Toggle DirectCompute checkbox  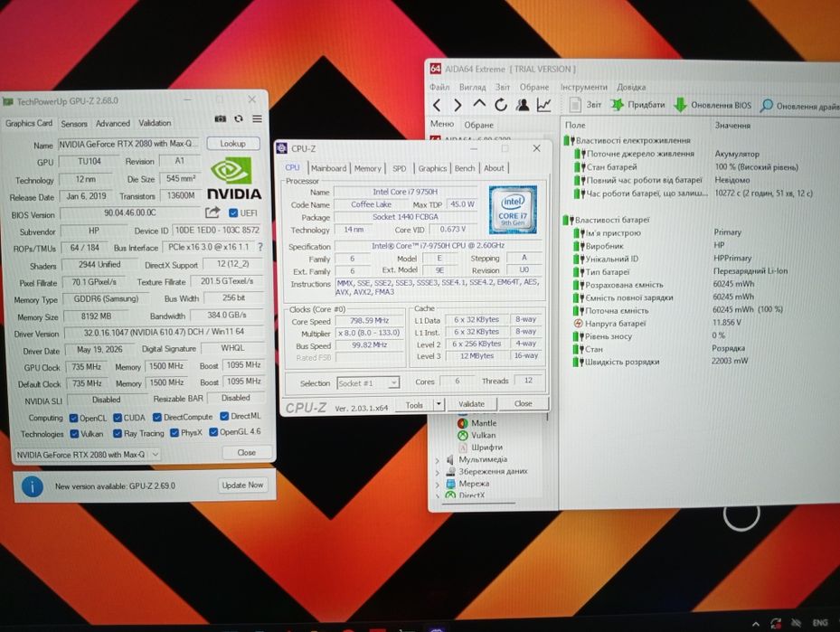point(157,417)
